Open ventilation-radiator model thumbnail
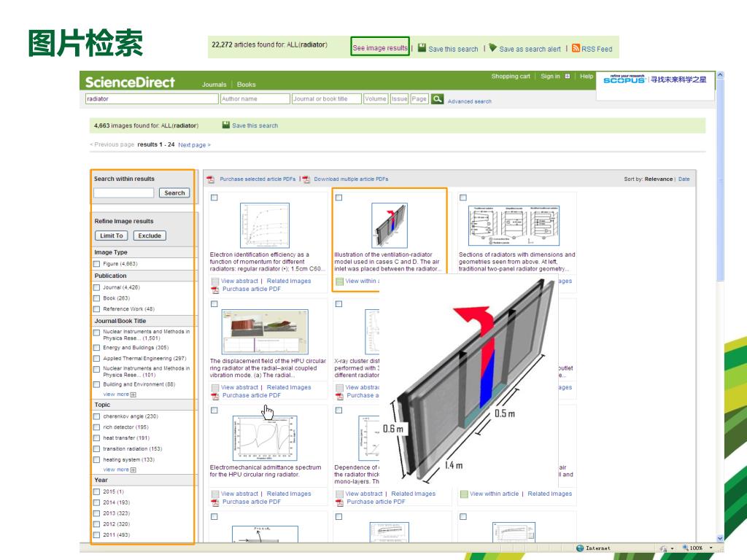This screenshot has height=560, width=747. [x=390, y=225]
